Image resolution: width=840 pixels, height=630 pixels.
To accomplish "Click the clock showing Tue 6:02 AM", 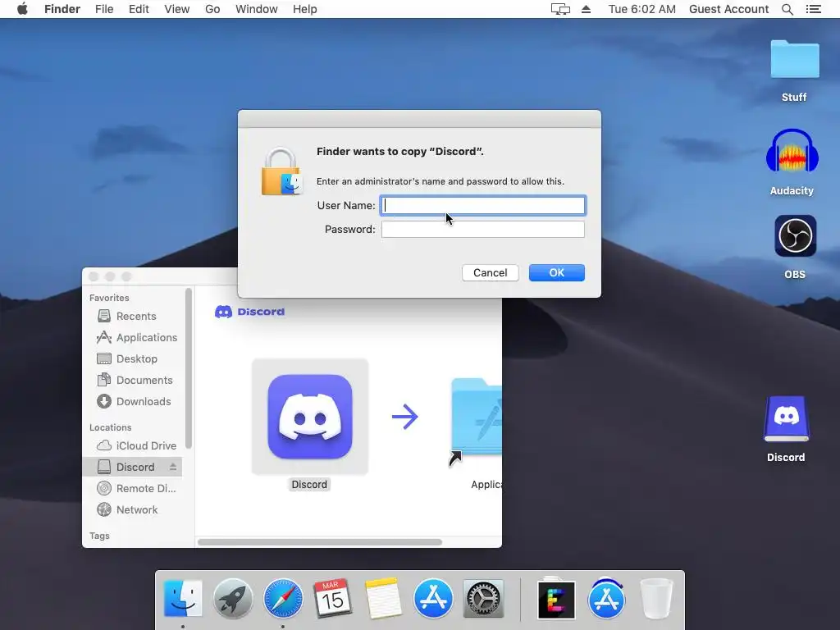I will tap(641, 9).
